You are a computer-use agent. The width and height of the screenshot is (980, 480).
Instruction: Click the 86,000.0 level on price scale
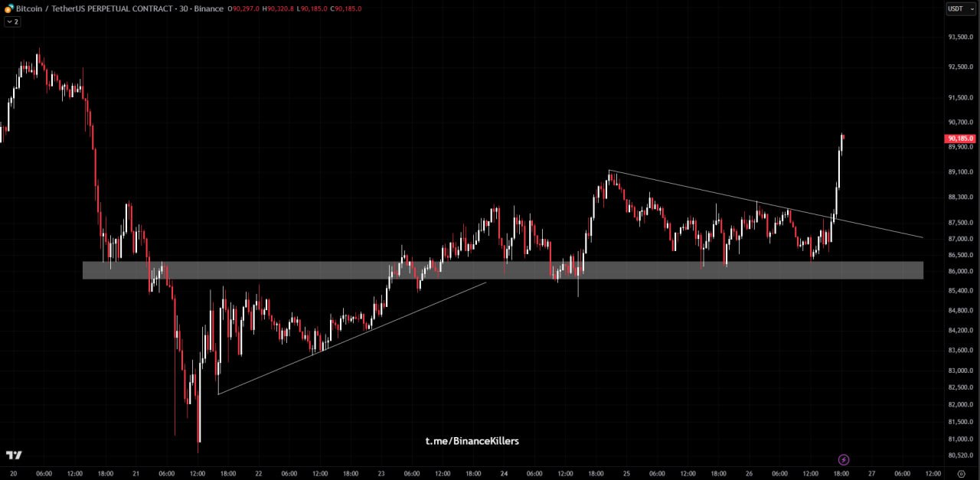click(960, 271)
